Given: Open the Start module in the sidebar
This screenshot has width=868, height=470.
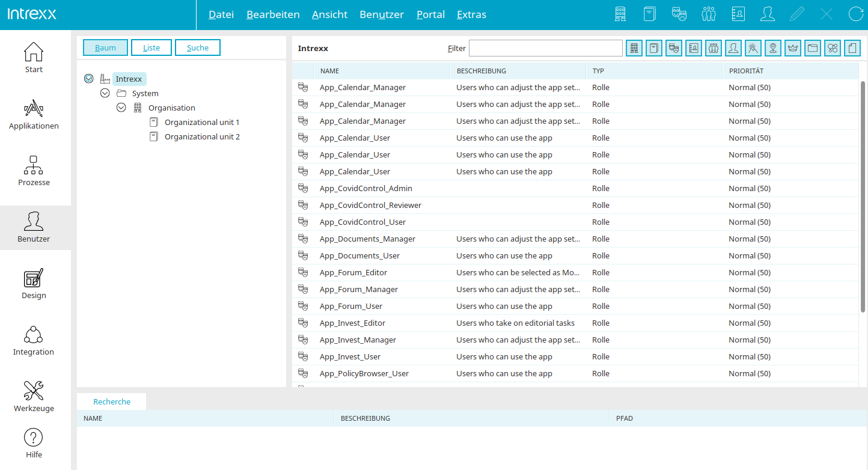Looking at the screenshot, I should [x=34, y=58].
